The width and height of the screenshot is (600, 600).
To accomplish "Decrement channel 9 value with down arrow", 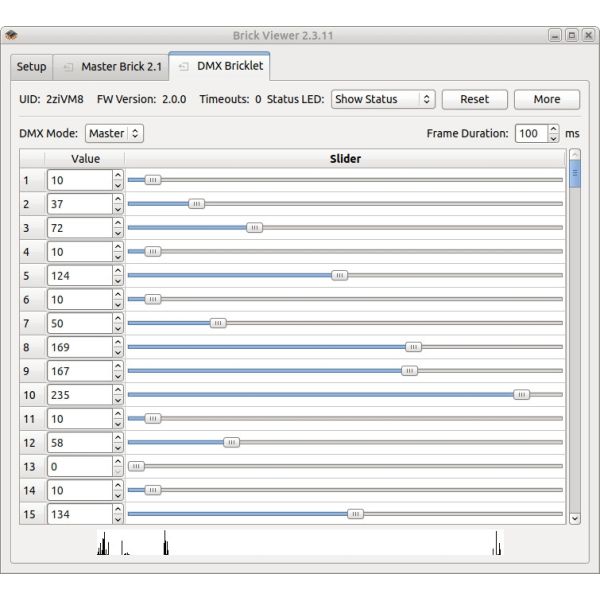I will (x=118, y=376).
